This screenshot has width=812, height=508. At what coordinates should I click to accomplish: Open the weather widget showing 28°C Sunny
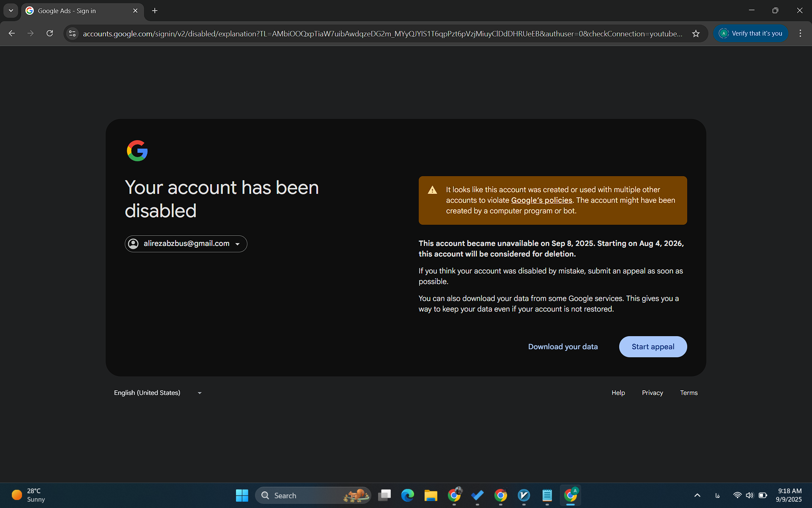29,495
